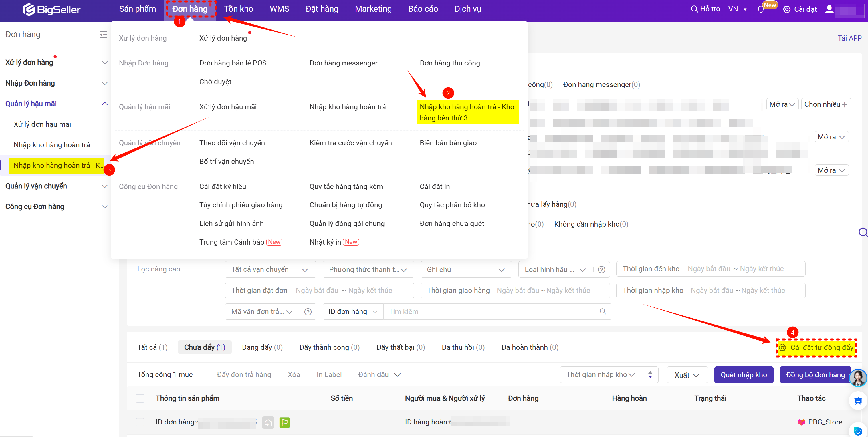Collapse the Đơn hàng sidebar menu icon
Screen dimensions: 868x437
coord(103,34)
